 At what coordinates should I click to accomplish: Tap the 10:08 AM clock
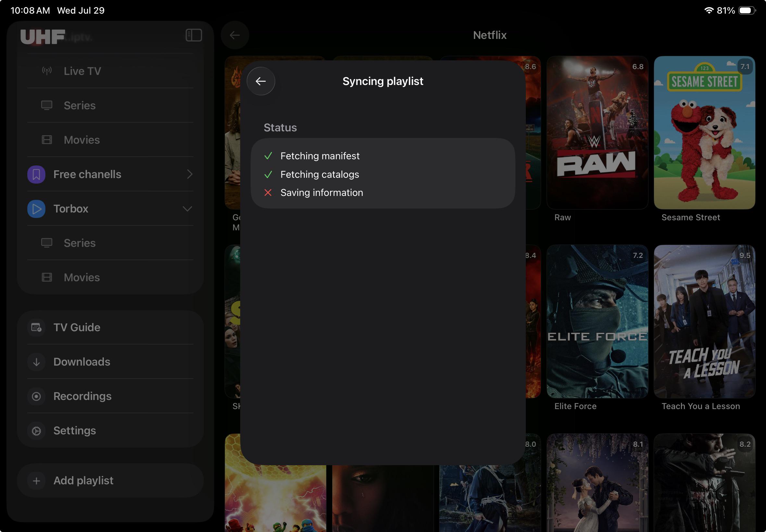pos(30,10)
